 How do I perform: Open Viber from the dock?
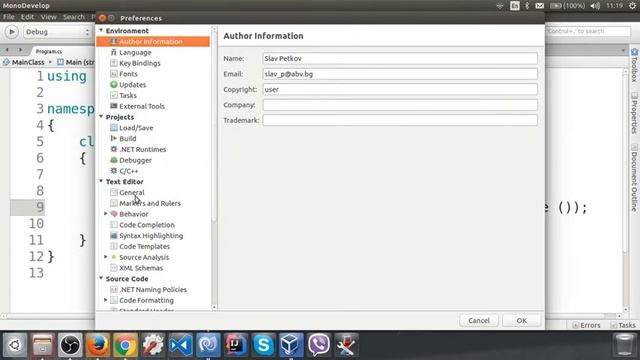(319, 345)
